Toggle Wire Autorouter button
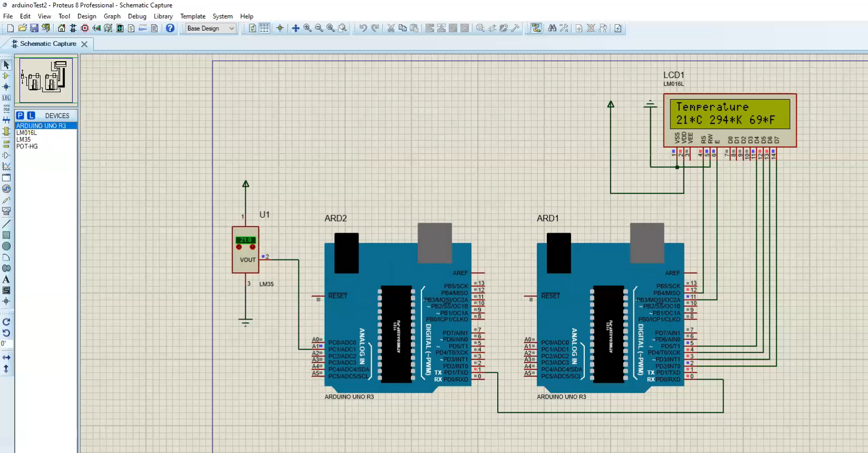The image size is (868, 453). pyautogui.click(x=536, y=28)
